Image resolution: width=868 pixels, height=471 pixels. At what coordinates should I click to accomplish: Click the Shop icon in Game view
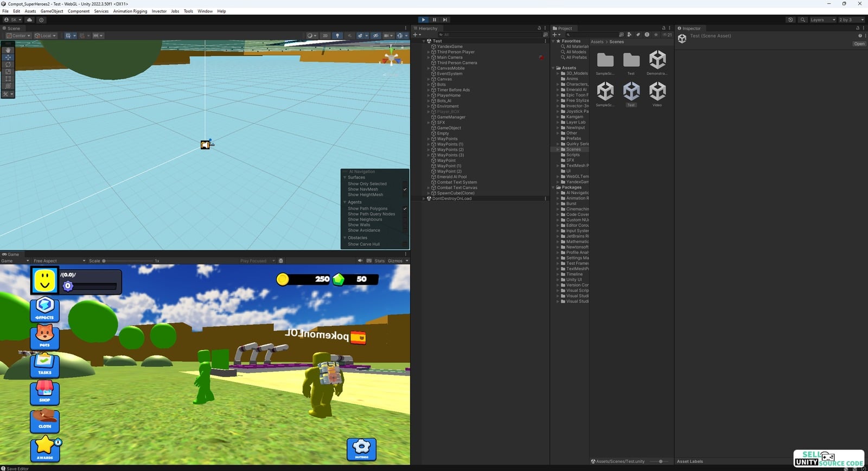(44, 392)
